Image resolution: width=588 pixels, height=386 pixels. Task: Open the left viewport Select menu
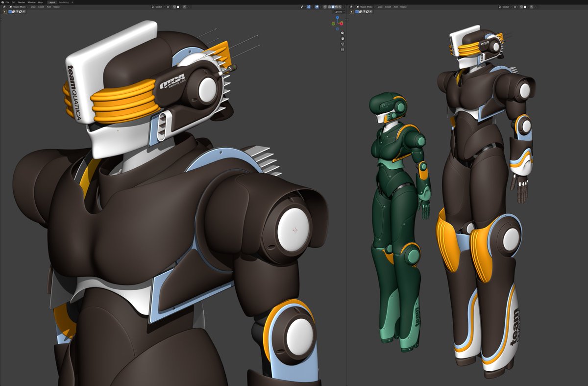click(x=41, y=7)
